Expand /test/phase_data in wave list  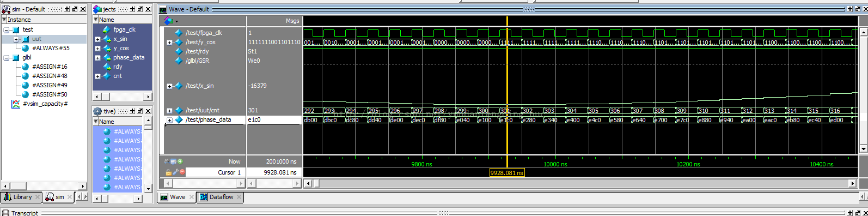[169, 120]
